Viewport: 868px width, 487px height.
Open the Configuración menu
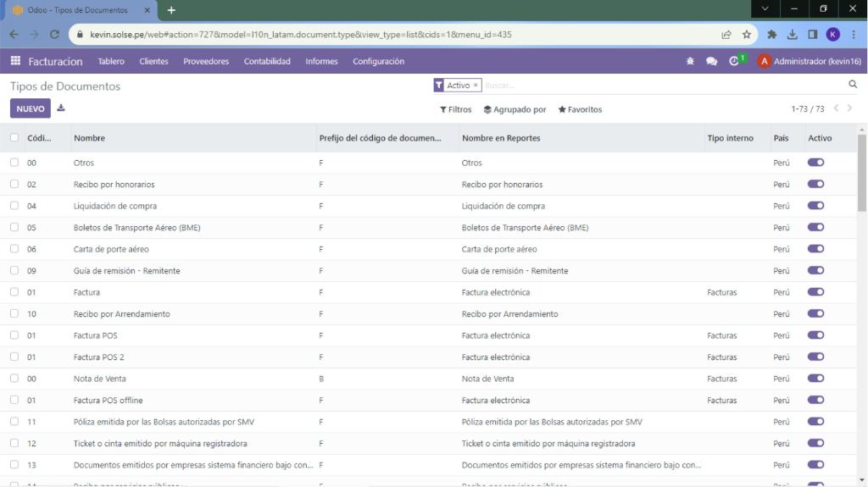(378, 61)
